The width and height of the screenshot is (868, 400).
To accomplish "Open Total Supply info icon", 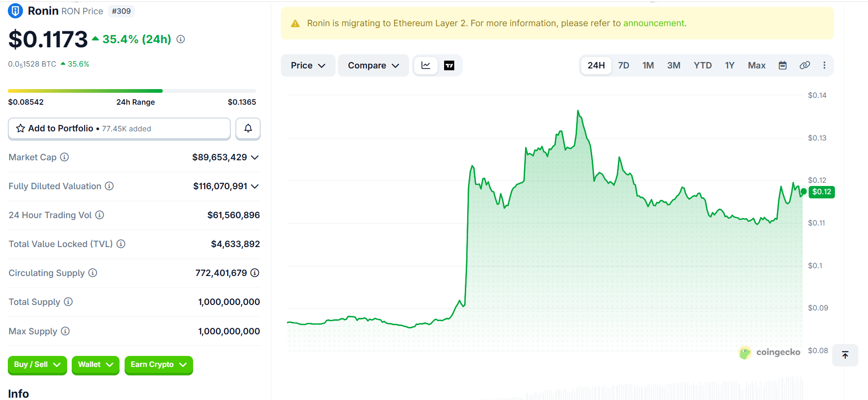I will 69,302.
